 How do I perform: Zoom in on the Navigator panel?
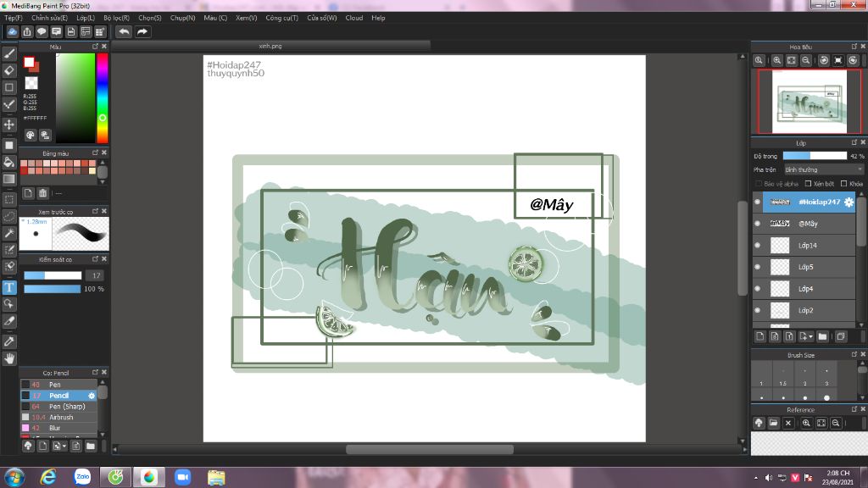(777, 60)
